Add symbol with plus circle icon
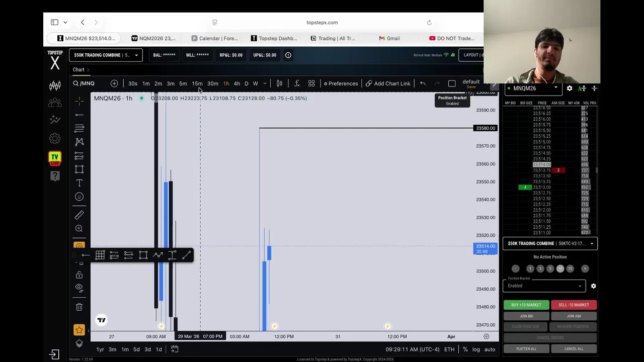Image resolution: width=644 pixels, height=362 pixels. pos(114,83)
